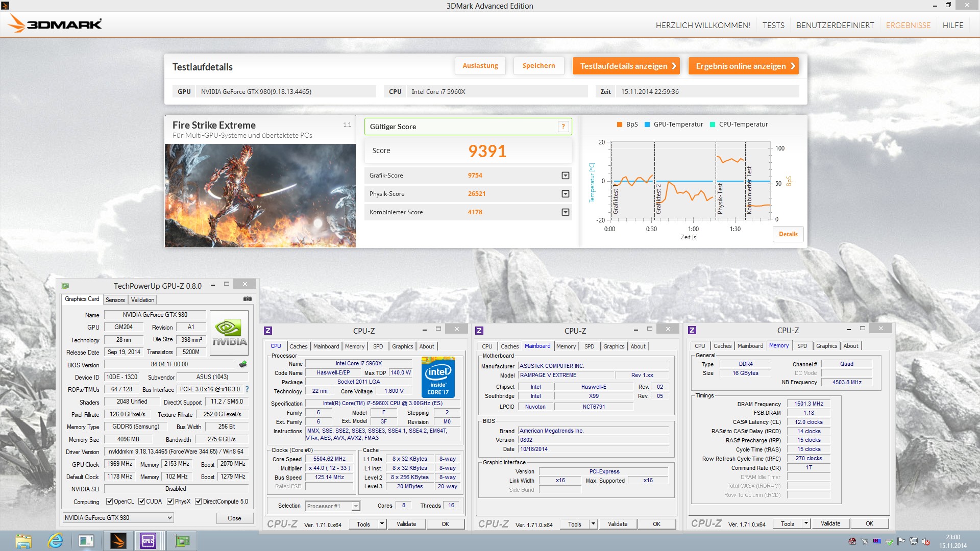Click the green checkmark tray icon
The width and height of the screenshot is (980, 551).
pos(889,541)
